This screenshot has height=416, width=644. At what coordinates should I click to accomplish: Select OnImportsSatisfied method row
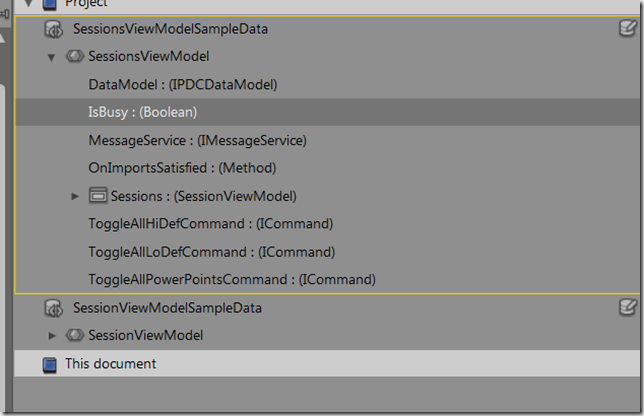(x=327, y=168)
